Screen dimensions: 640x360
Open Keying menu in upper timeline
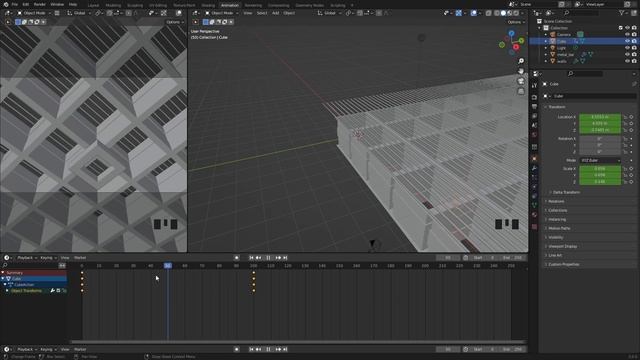point(48,258)
